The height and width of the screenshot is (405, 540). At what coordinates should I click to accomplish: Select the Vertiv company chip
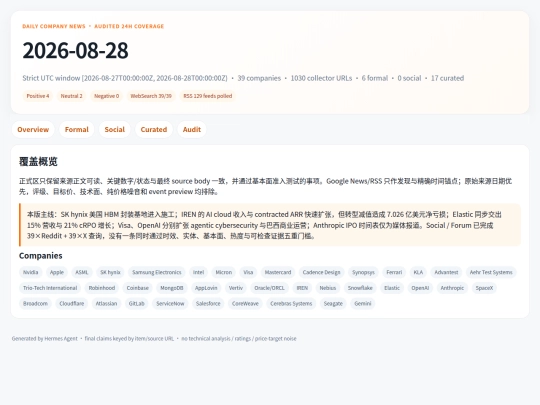[236, 288]
